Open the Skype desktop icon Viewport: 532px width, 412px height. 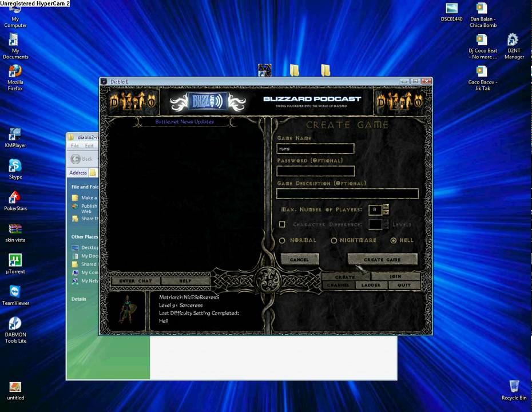tap(15, 170)
